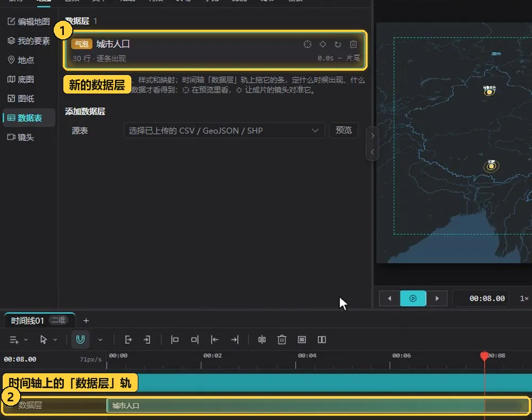Click the right-pointing panel divider arrow

pyautogui.click(x=372, y=136)
